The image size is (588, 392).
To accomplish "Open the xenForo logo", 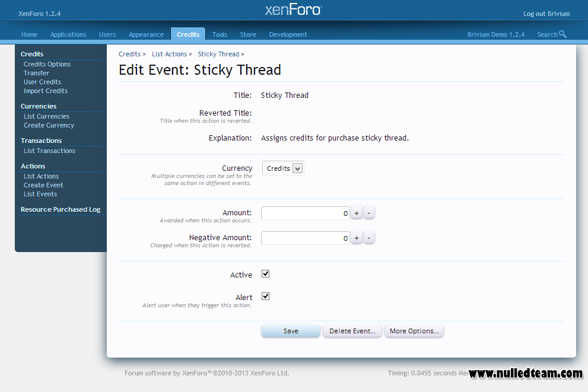I will pyautogui.click(x=294, y=9).
